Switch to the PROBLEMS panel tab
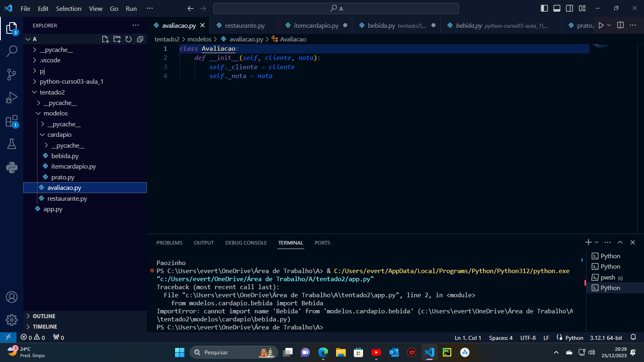Image resolution: width=644 pixels, height=362 pixels. pyautogui.click(x=169, y=243)
